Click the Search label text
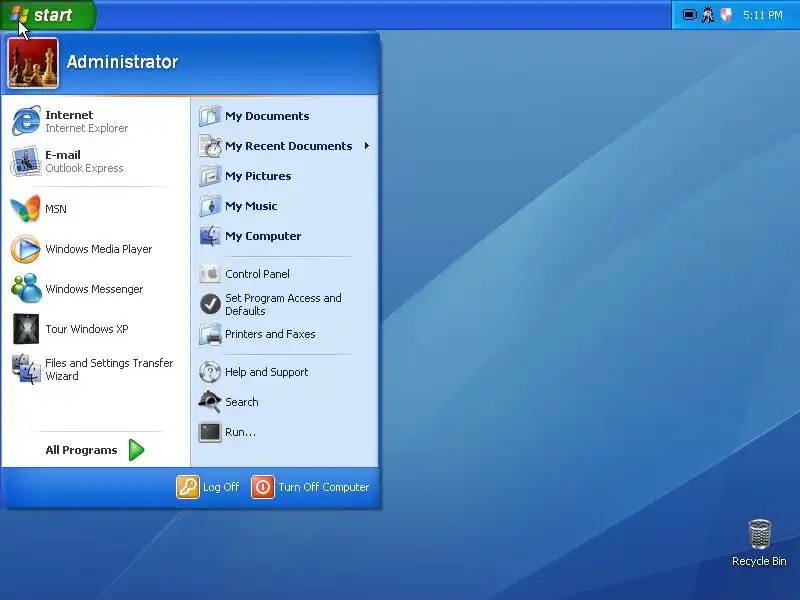 coord(242,402)
